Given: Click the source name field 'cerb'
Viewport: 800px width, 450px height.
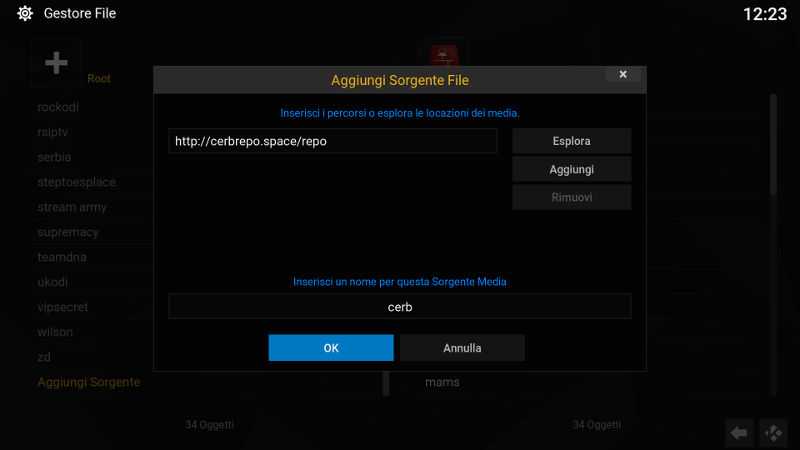Looking at the screenshot, I should (x=400, y=307).
